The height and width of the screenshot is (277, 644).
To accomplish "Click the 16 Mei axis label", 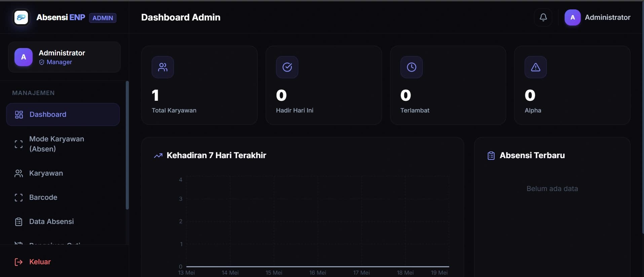I will pyautogui.click(x=317, y=273).
